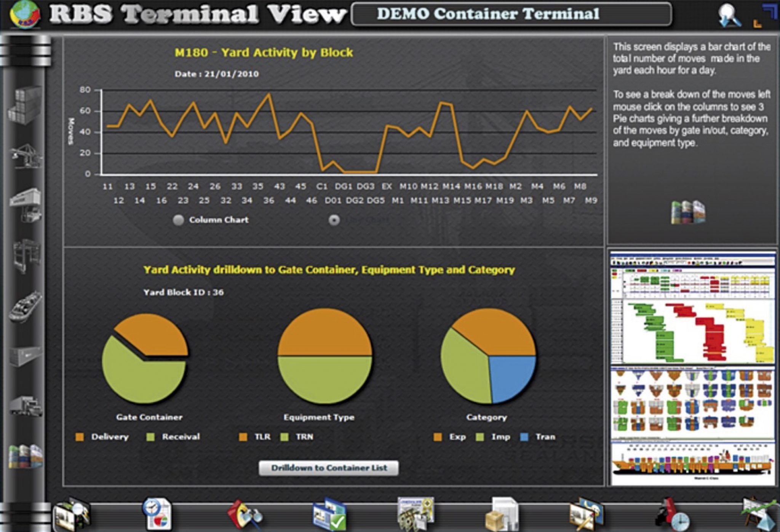
Task: Open the vessel icon in the left sidebar
Action: pyautogui.click(x=26, y=306)
